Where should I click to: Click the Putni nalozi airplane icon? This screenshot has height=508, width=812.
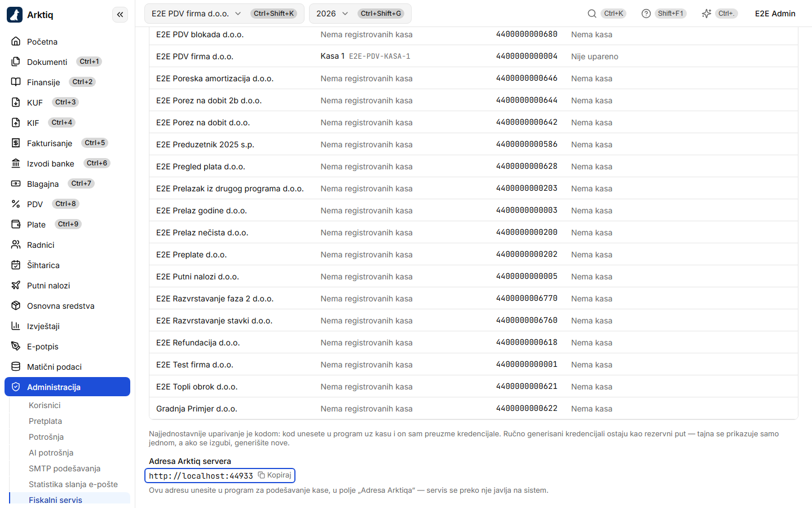pyautogui.click(x=16, y=285)
